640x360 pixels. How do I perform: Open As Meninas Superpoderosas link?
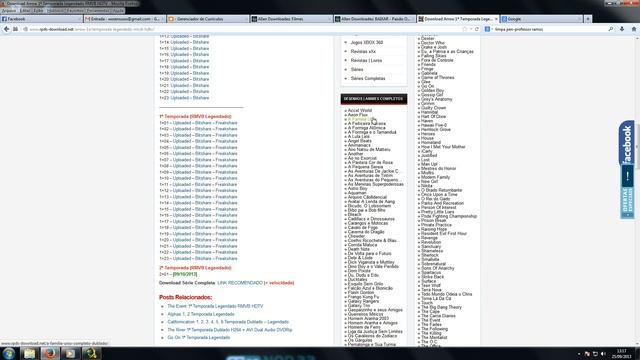click(x=376, y=184)
